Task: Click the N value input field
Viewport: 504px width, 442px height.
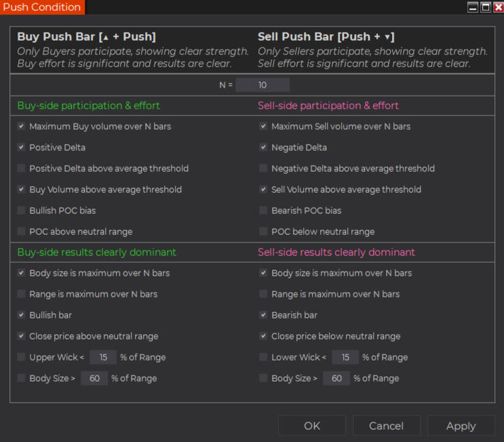Action: (263, 85)
